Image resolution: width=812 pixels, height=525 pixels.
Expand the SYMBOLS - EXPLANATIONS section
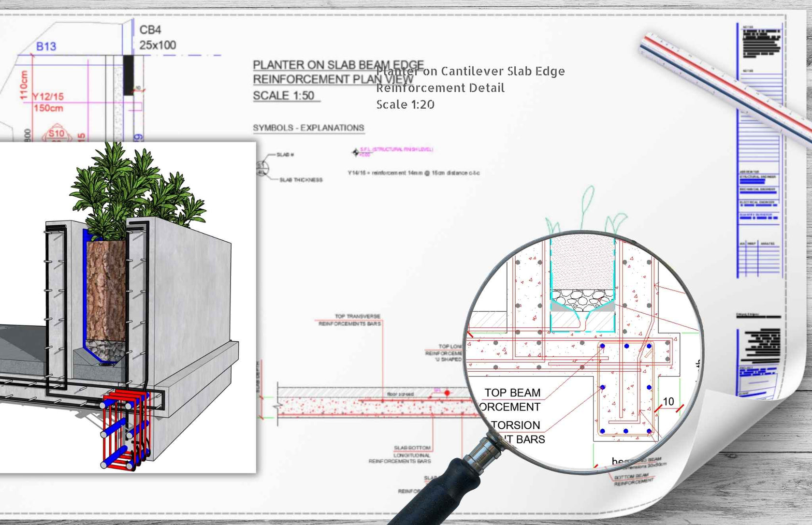pyautogui.click(x=308, y=128)
